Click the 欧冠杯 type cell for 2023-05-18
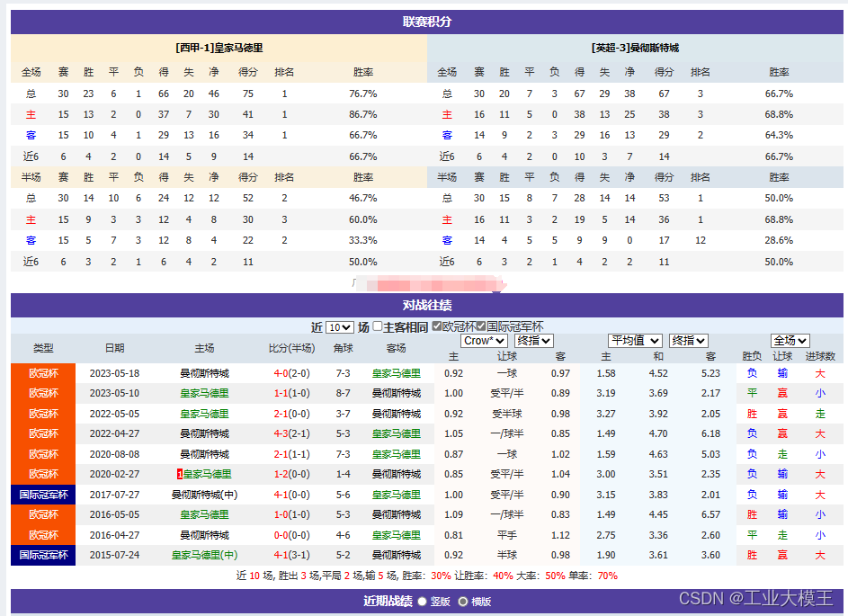Viewport: 848px width, 616px height. tap(43, 373)
